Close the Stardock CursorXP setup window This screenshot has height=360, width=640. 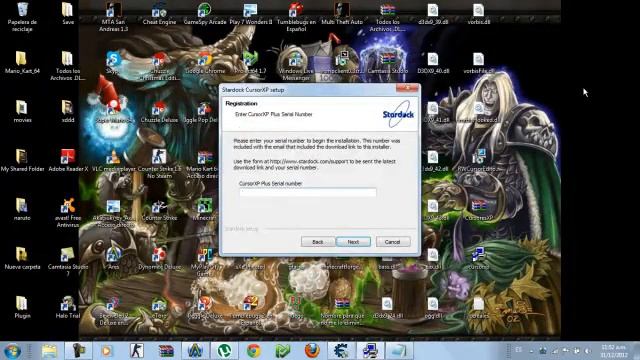[x=407, y=88]
